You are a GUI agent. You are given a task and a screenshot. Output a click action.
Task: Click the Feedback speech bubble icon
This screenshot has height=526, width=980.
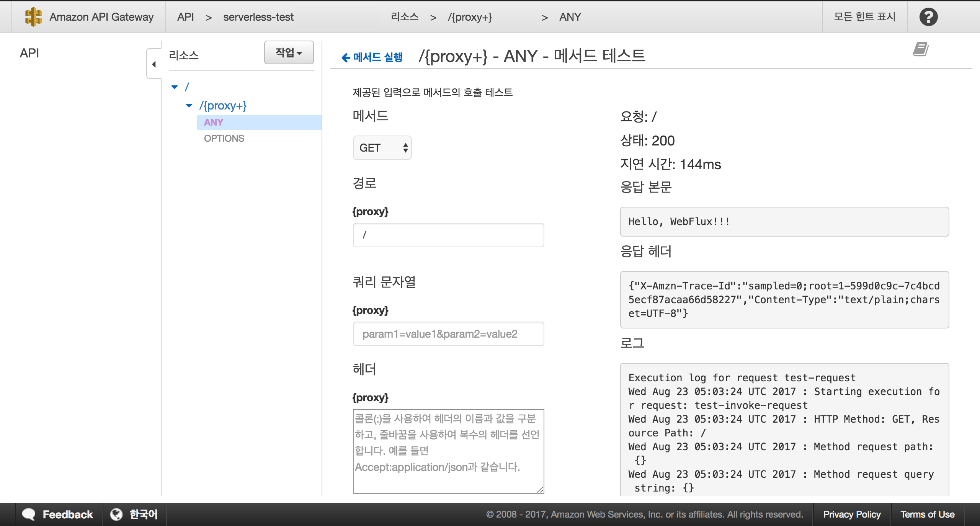[29, 514]
